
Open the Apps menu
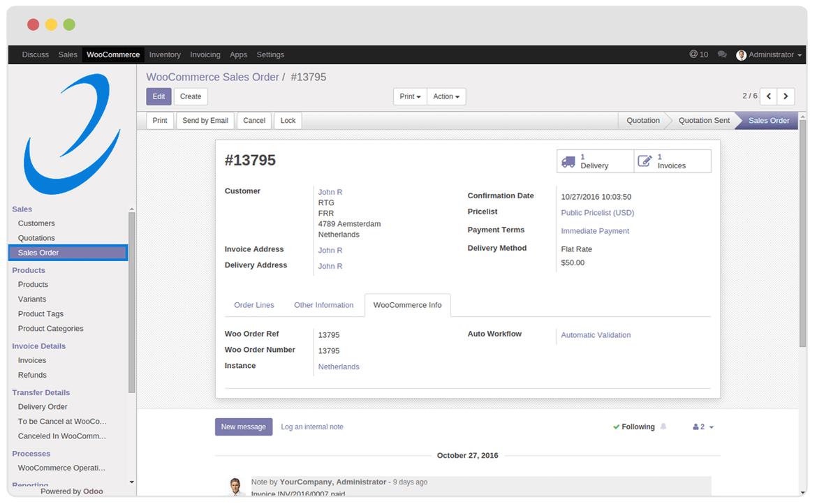(238, 54)
